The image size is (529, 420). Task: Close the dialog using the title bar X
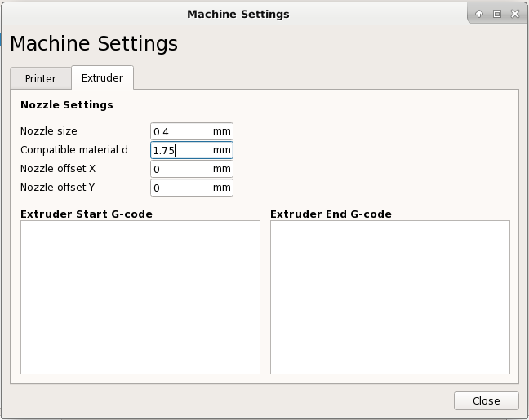tap(514, 14)
